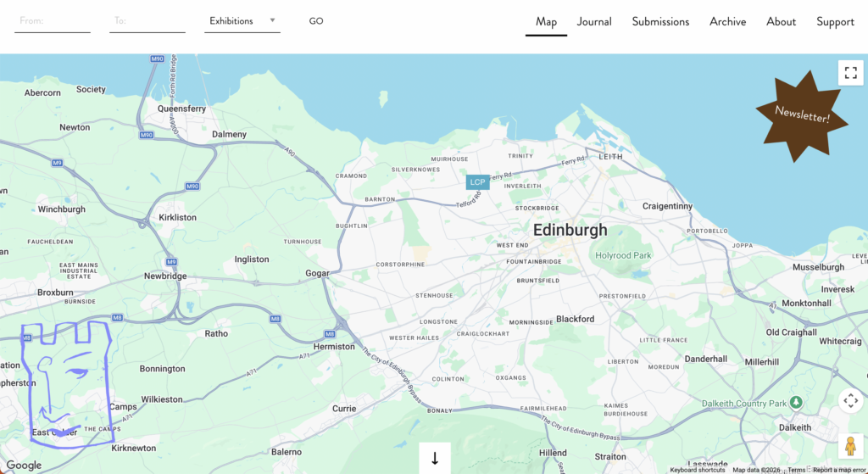868x474 pixels.
Task: Open the Archive page
Action: [x=727, y=21]
